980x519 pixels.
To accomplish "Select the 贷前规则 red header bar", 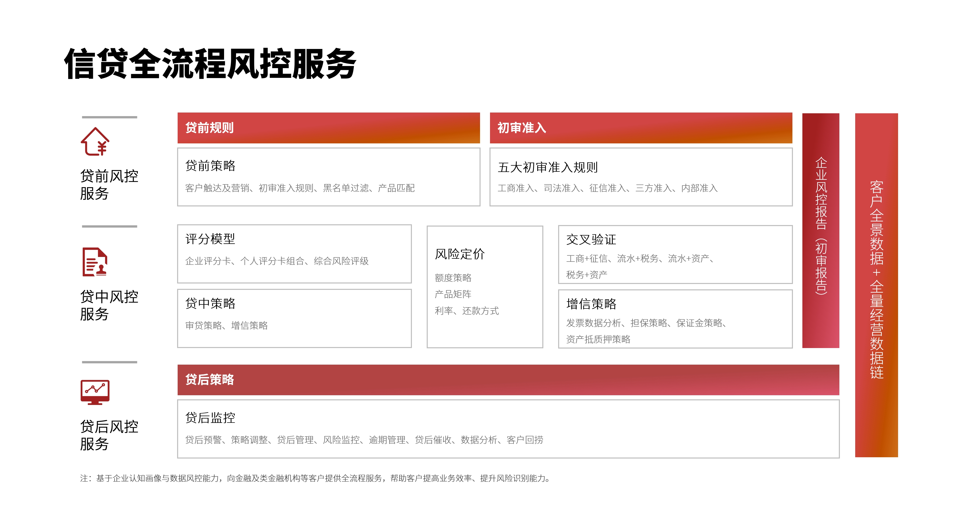I will [329, 128].
